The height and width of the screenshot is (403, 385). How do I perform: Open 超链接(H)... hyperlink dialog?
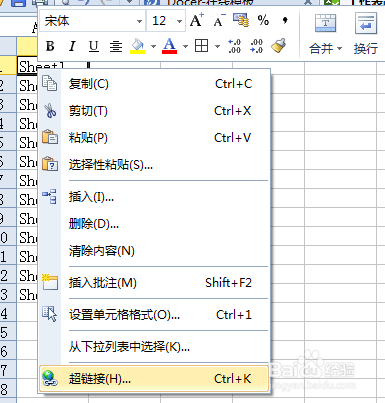(x=154, y=379)
